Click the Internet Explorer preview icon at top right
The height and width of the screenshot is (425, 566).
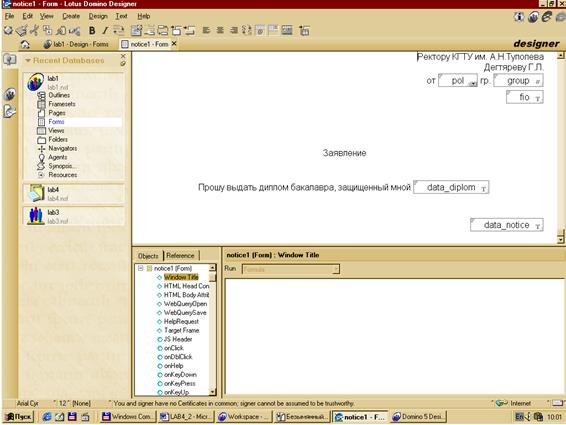[x=547, y=17]
